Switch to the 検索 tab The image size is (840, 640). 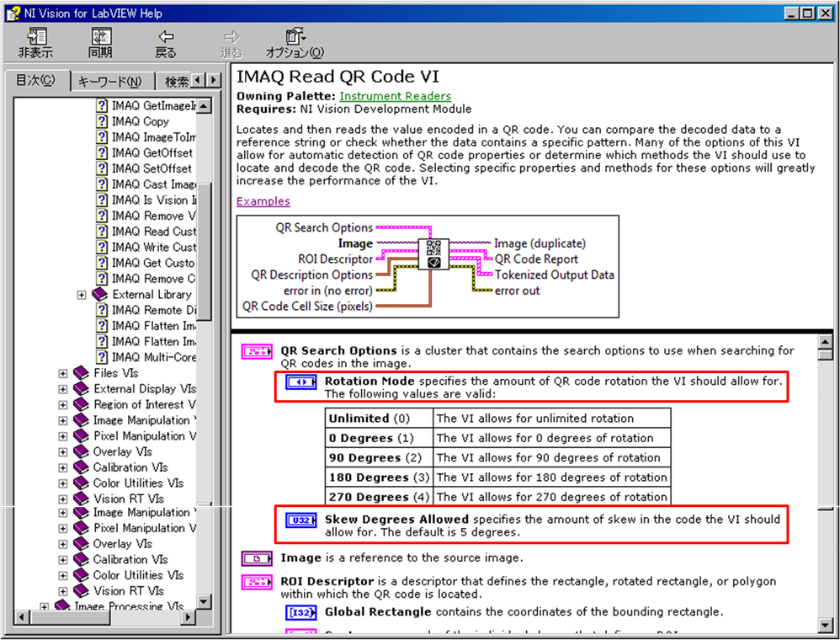[176, 82]
